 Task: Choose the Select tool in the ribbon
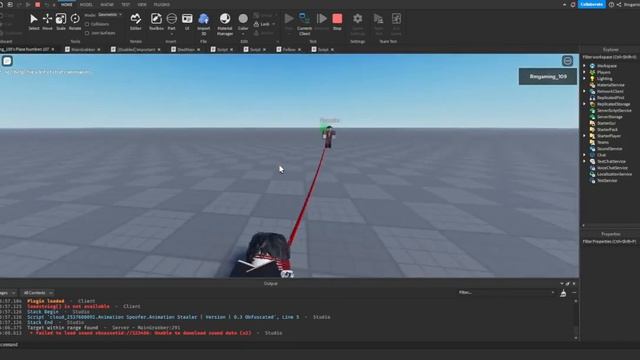(34, 21)
